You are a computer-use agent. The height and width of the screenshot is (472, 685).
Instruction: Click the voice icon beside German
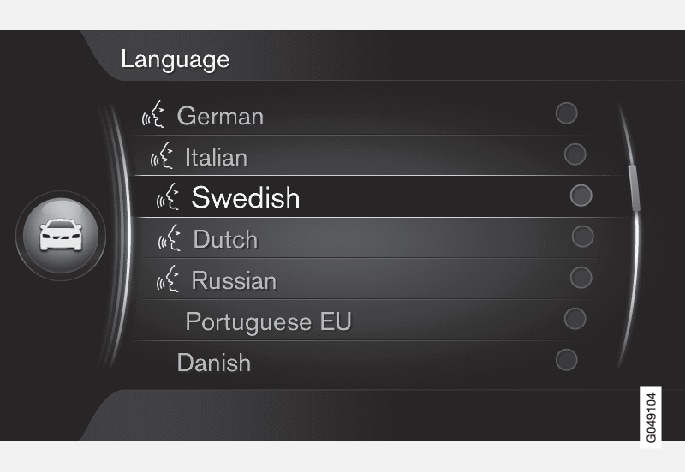tap(153, 116)
